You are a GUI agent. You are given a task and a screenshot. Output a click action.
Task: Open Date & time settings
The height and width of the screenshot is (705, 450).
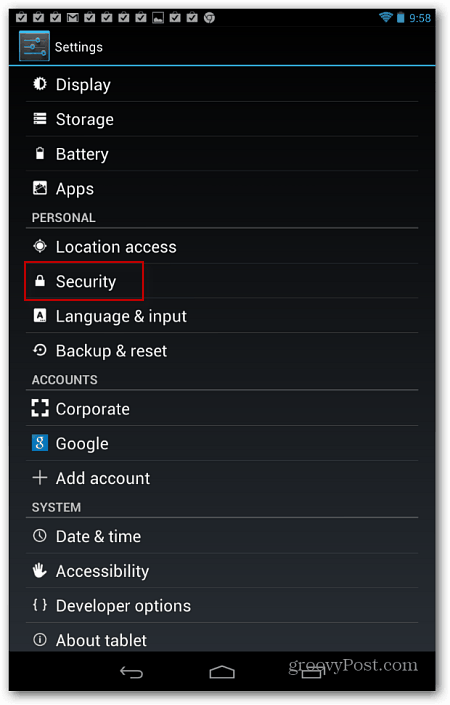click(222, 536)
